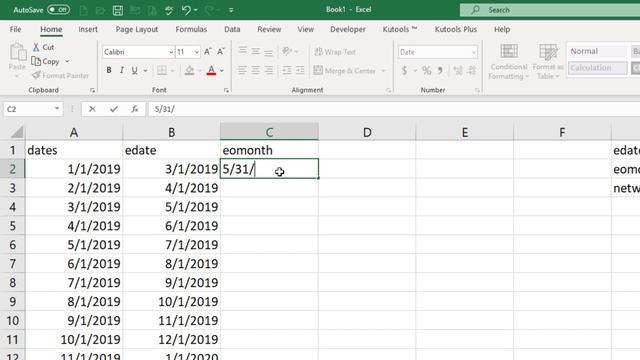This screenshot has height=360, width=640.
Task: Open Format as Table menu
Action: coord(548,62)
